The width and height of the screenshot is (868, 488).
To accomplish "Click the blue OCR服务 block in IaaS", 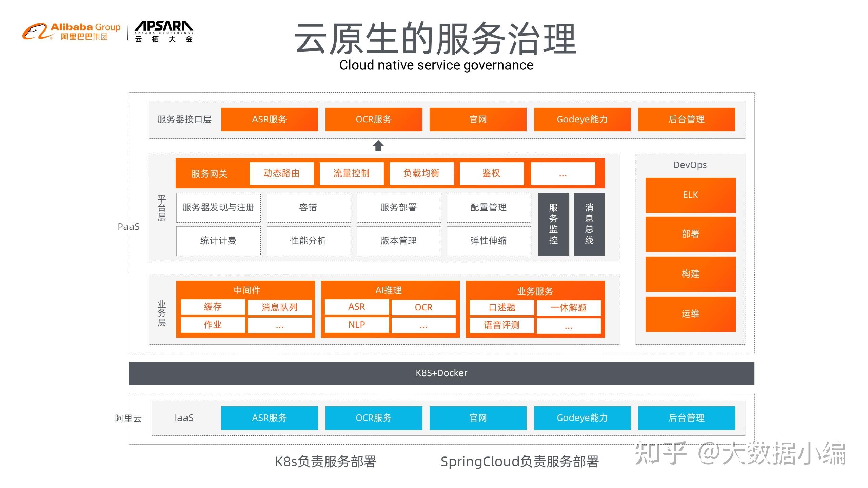I will 374,418.
